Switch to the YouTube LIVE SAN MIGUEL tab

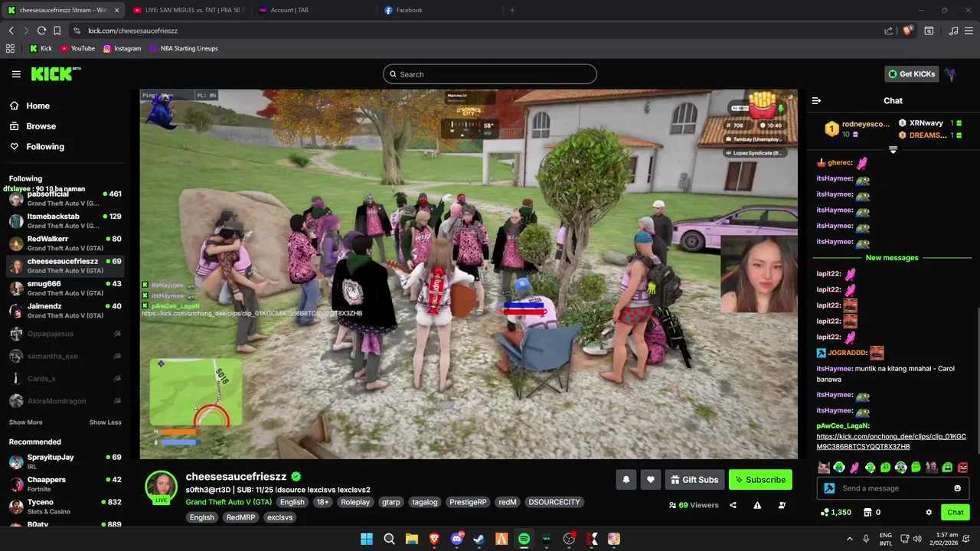[188, 10]
